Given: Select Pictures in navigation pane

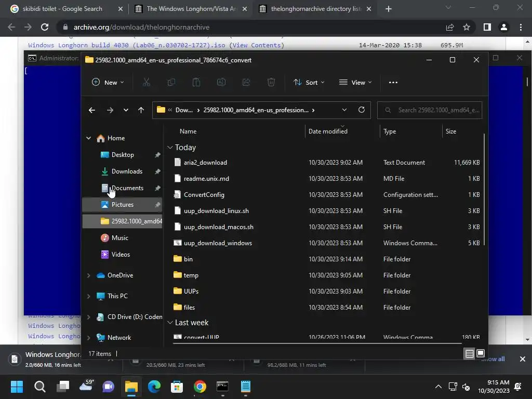Looking at the screenshot, I should click(x=123, y=205).
